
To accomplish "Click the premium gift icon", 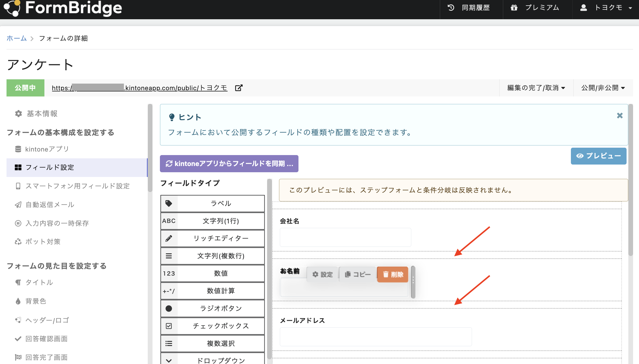I will tap(514, 8).
